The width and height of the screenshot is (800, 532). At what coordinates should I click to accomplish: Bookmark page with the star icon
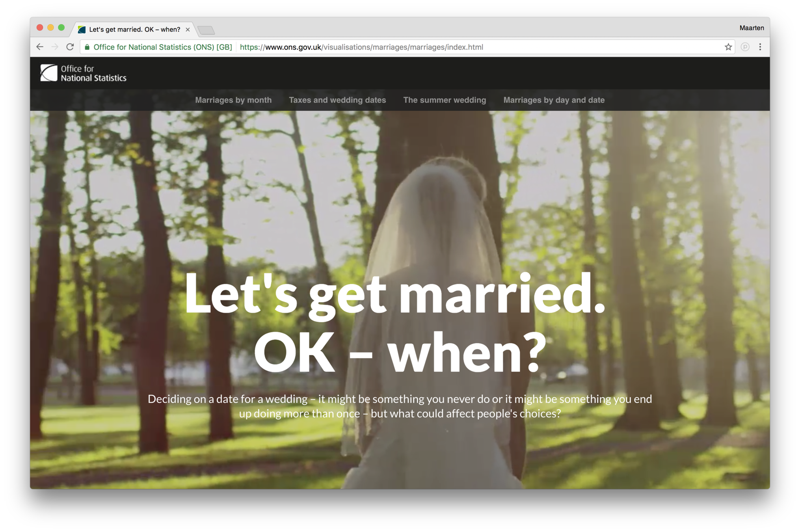coord(728,47)
